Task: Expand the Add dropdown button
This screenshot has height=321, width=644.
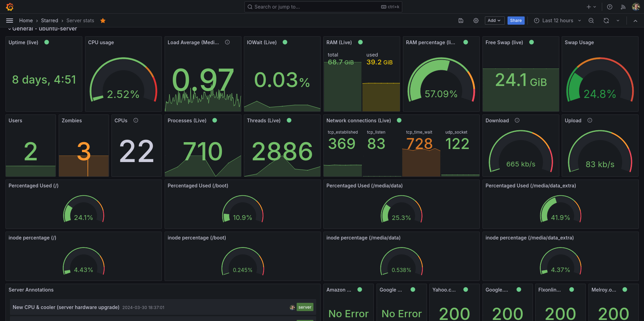Action: (x=494, y=21)
